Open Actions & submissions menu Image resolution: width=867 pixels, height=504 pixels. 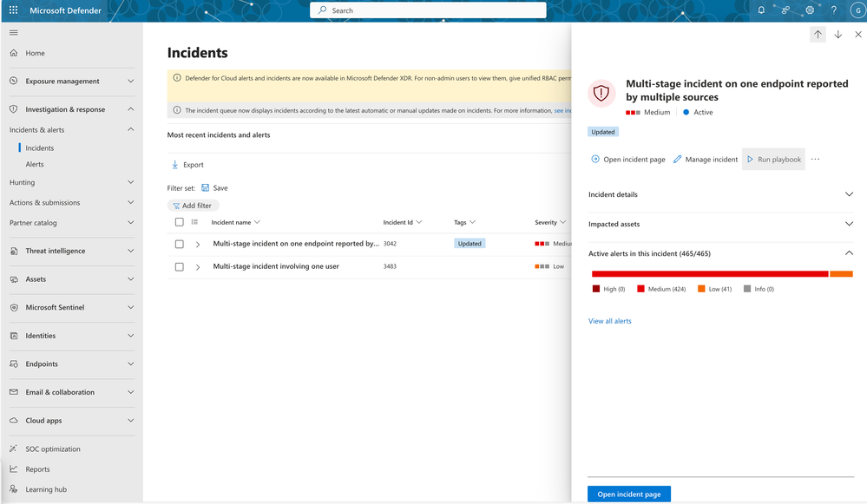point(72,202)
